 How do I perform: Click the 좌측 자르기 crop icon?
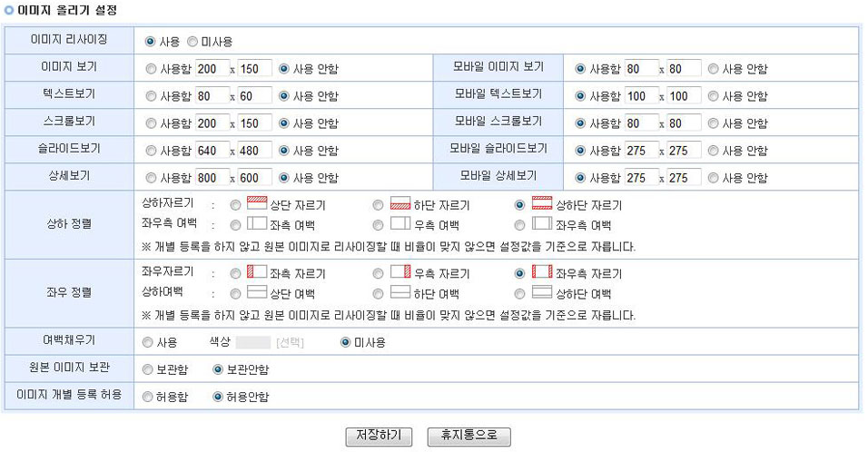(x=257, y=272)
